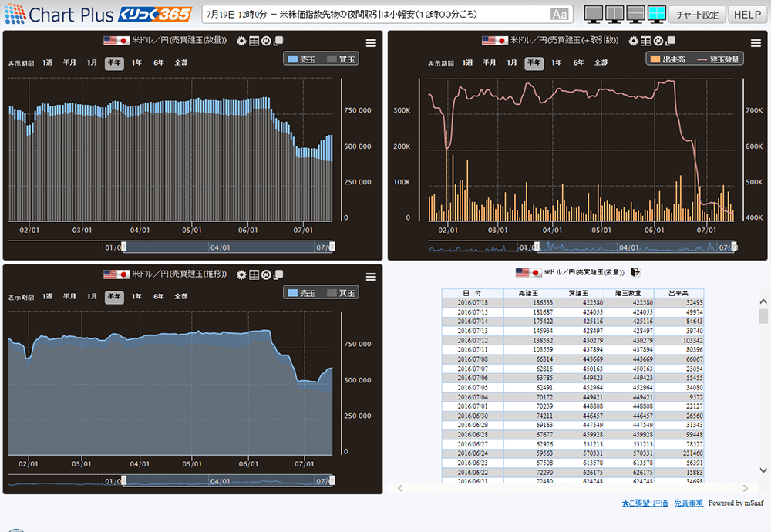Click the export icon beside 米ドル/円(売買建玉(数量)) table title
Viewport: 771px width, 532px height.
click(x=635, y=271)
